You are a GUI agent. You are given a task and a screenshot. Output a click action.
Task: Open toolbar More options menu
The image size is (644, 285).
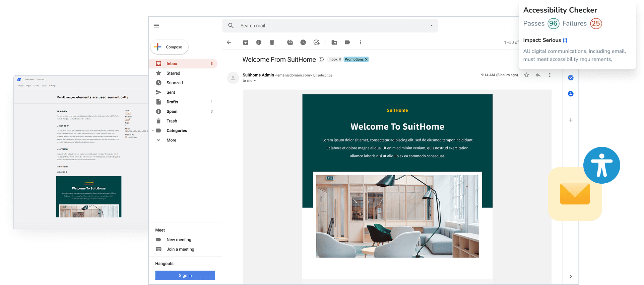[361, 42]
